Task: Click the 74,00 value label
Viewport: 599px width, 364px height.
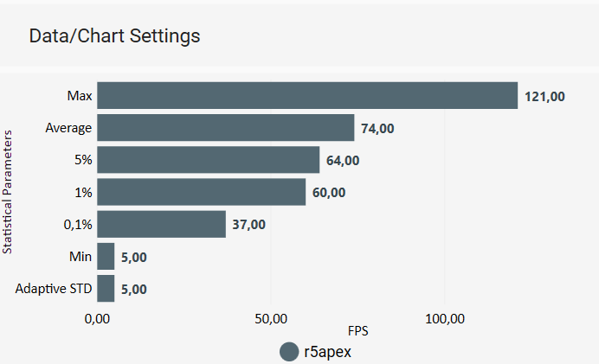Action: point(377,128)
